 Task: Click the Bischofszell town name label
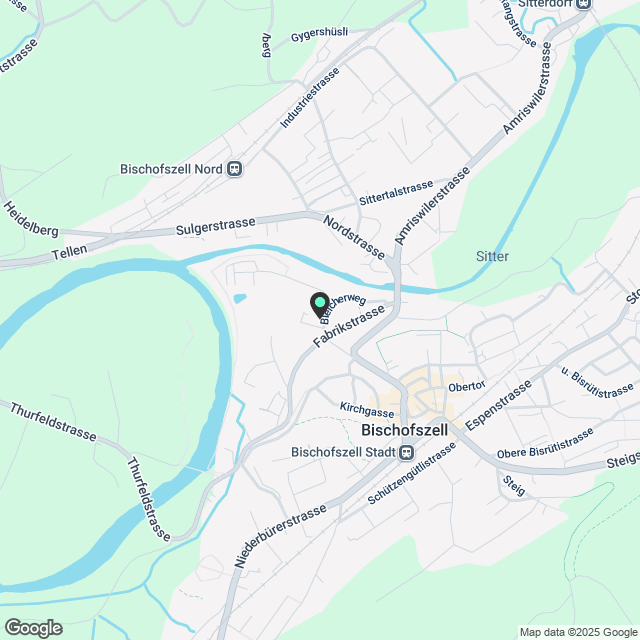click(x=404, y=430)
